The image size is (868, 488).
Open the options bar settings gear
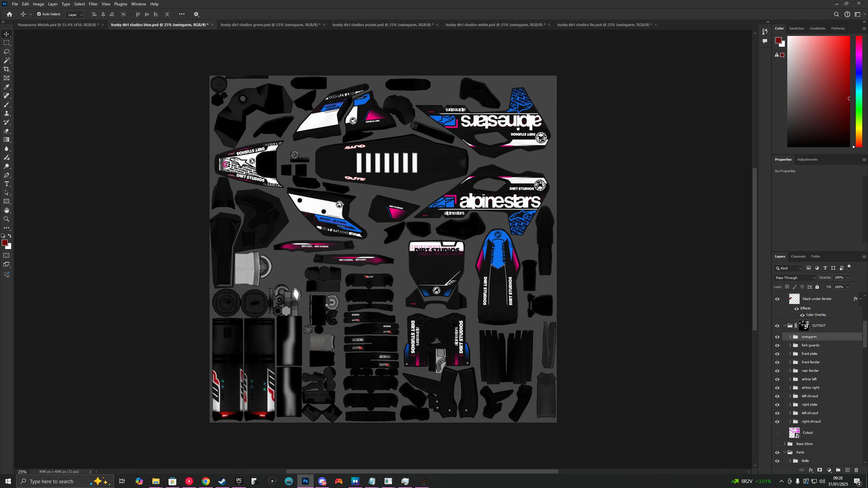pyautogui.click(x=196, y=14)
